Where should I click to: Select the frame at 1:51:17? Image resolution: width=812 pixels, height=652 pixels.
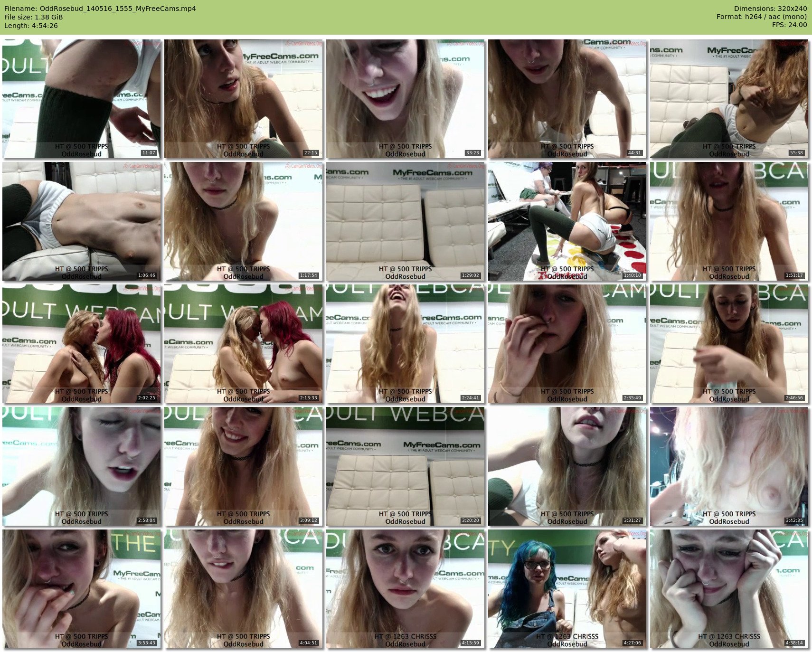(729, 221)
